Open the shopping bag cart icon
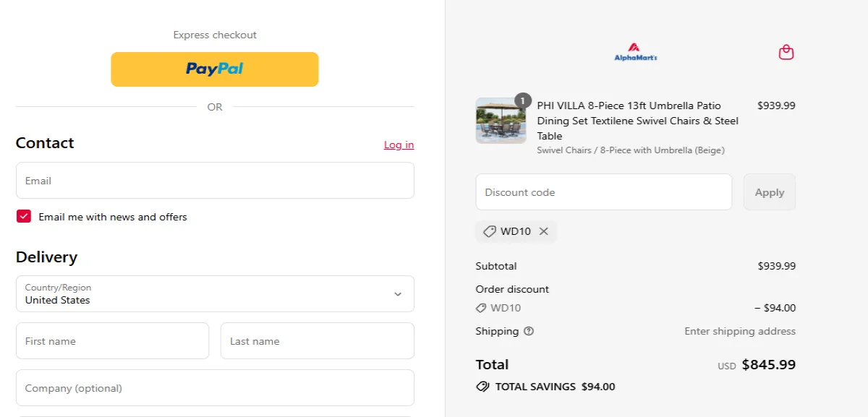 pos(786,52)
